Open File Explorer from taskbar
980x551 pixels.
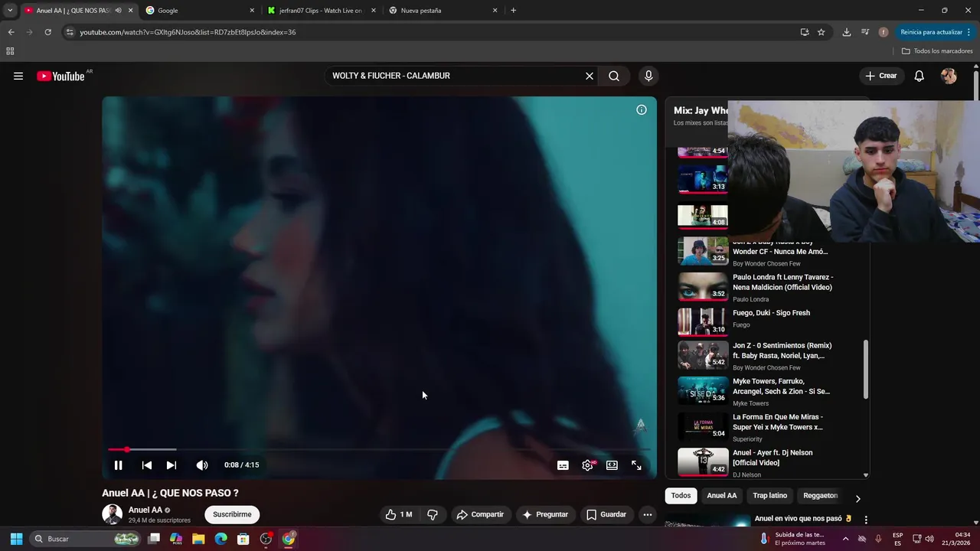(x=198, y=539)
